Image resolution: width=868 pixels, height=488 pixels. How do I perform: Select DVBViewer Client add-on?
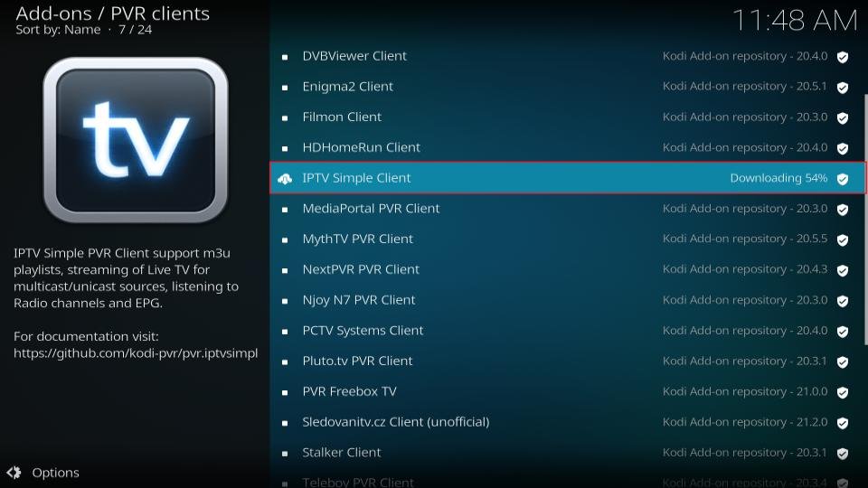pyautogui.click(x=567, y=56)
